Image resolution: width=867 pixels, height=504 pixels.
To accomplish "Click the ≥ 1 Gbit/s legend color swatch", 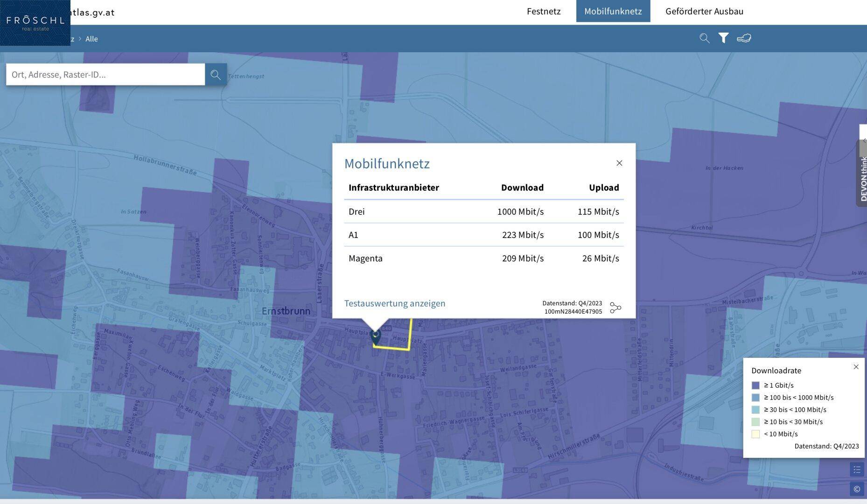I will pos(755,385).
